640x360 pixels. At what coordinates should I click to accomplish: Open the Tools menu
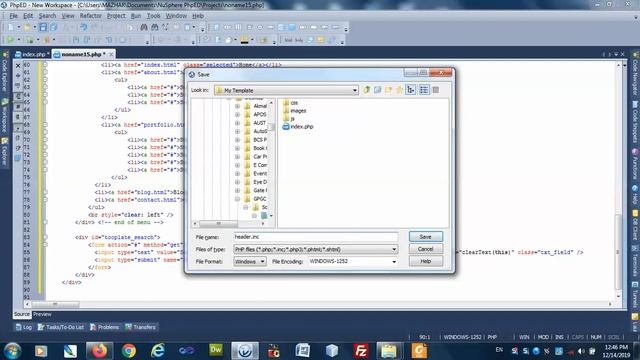coord(153,16)
